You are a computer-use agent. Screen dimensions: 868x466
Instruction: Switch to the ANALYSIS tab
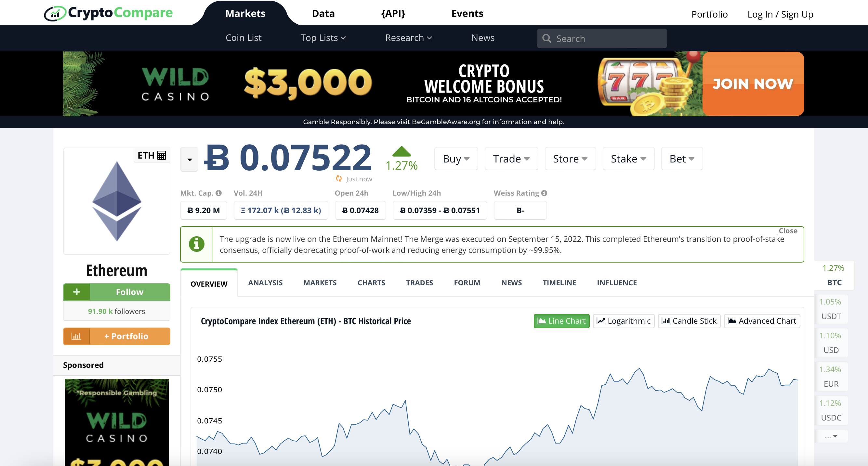tap(265, 283)
